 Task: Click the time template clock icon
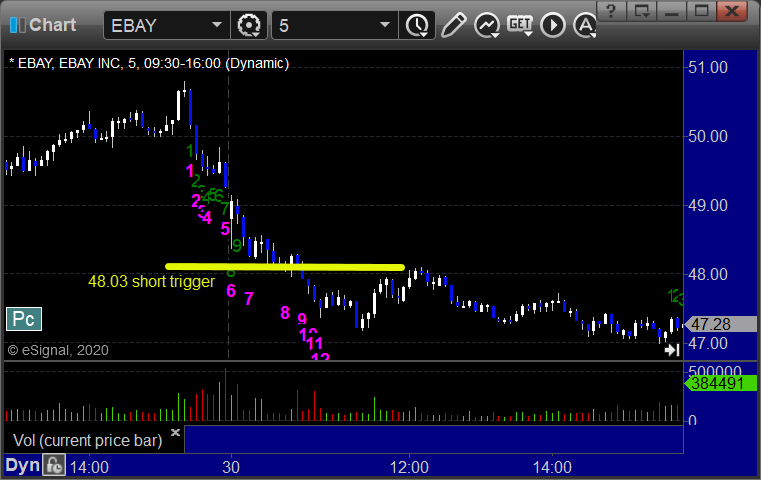click(x=417, y=25)
